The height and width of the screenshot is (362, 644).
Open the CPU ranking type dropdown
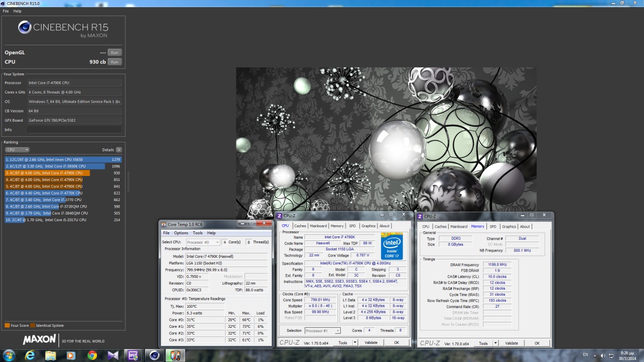click(x=17, y=150)
